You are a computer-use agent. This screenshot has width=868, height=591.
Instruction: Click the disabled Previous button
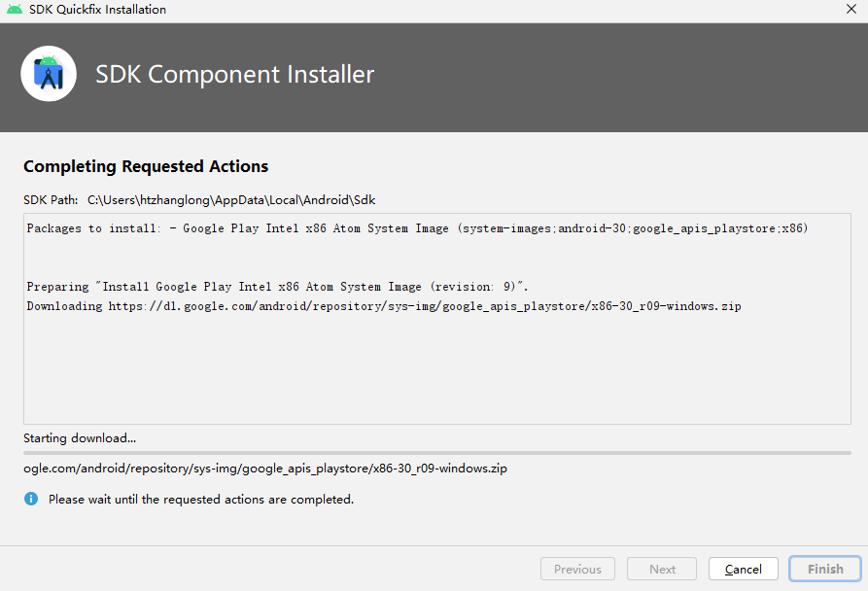[x=577, y=569]
